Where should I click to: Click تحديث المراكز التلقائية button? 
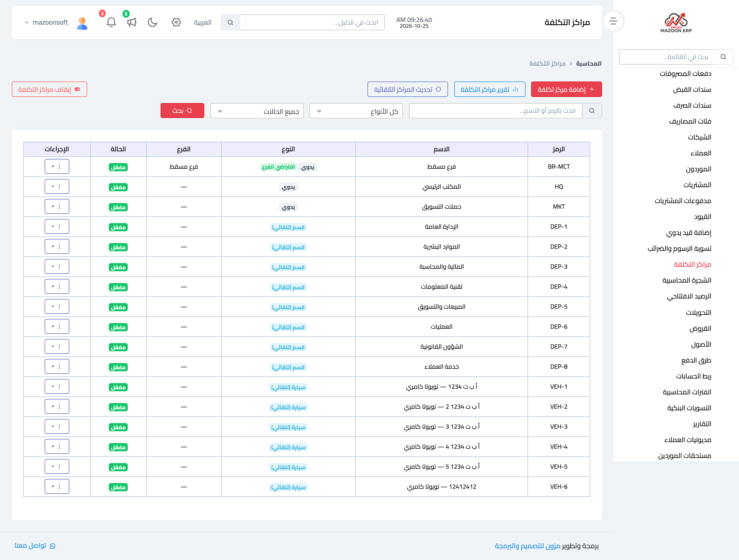[407, 89]
